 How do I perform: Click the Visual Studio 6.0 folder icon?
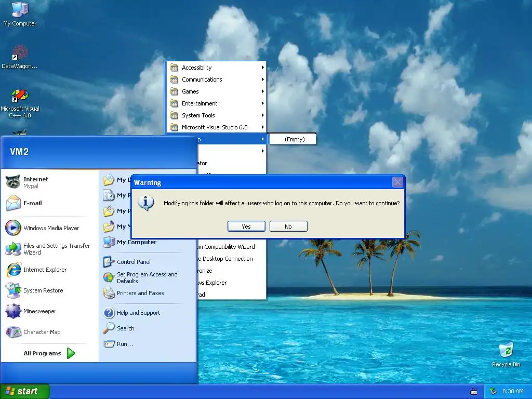pos(174,127)
